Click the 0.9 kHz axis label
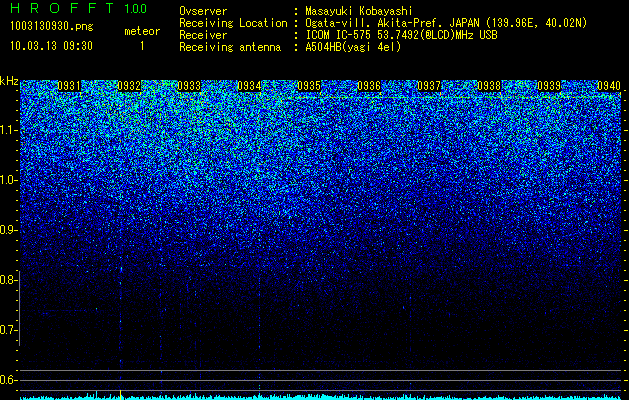Viewport: 629px width, 400px height. click(x=8, y=230)
